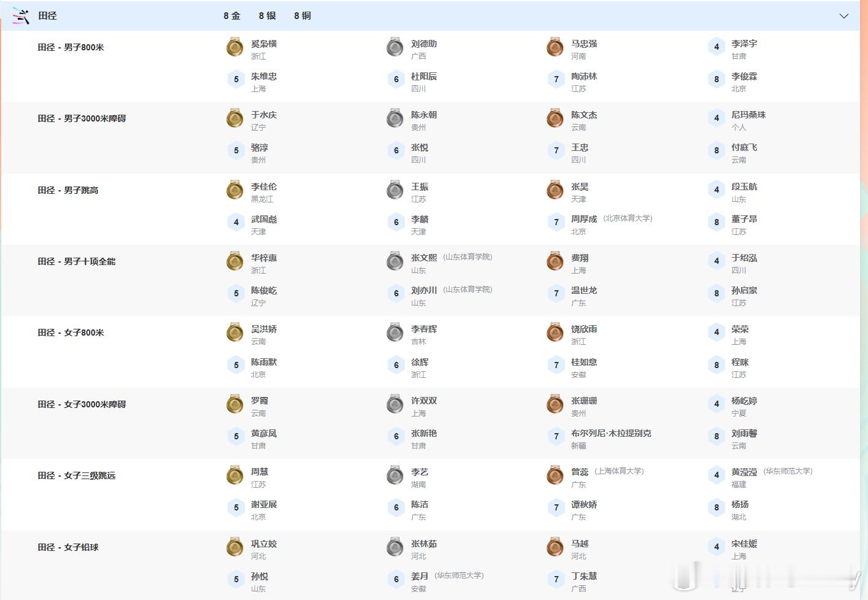Click athlete name 布尔列尼·木拉提别克
The image size is (868, 600).
pyautogui.click(x=611, y=433)
